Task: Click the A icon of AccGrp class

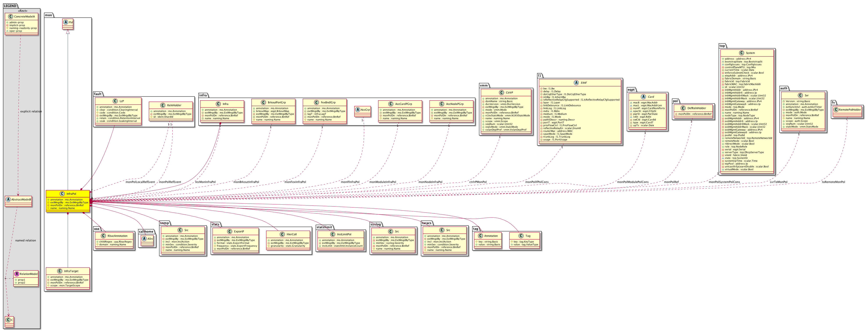Action: 358,110
